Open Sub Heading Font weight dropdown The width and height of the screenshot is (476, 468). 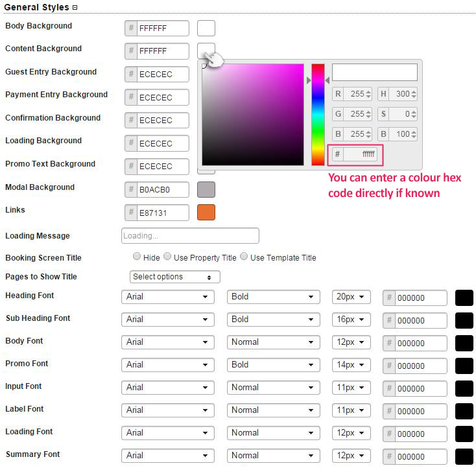point(274,320)
